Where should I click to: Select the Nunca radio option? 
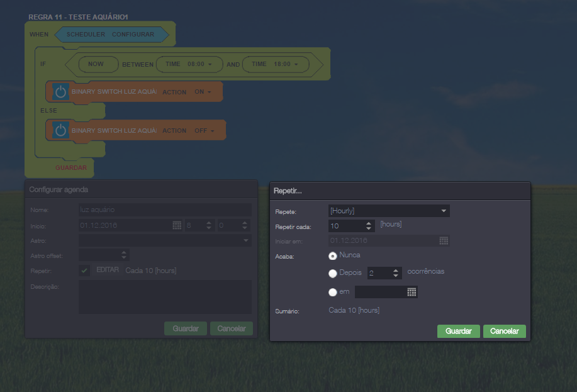[333, 256]
